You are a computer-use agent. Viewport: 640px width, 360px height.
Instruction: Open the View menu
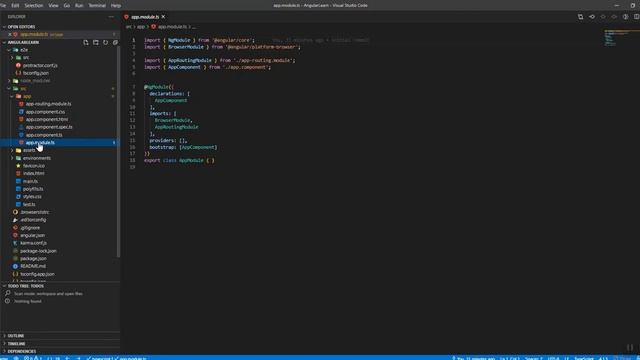tap(53, 5)
